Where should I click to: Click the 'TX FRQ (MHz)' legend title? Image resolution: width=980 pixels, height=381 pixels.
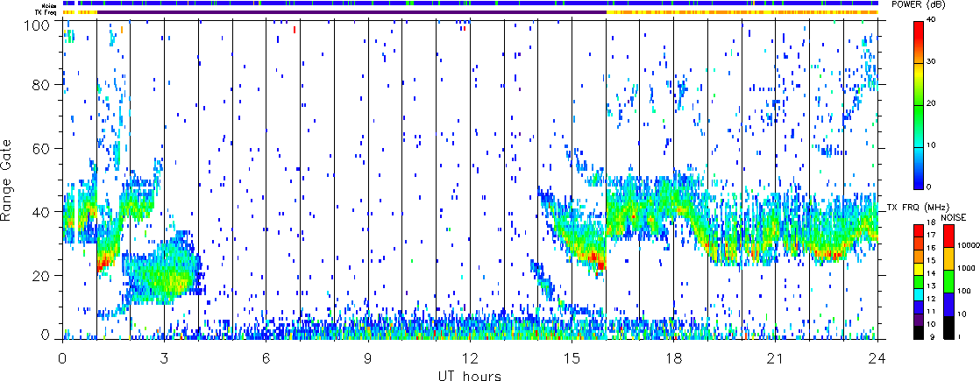click(x=919, y=207)
